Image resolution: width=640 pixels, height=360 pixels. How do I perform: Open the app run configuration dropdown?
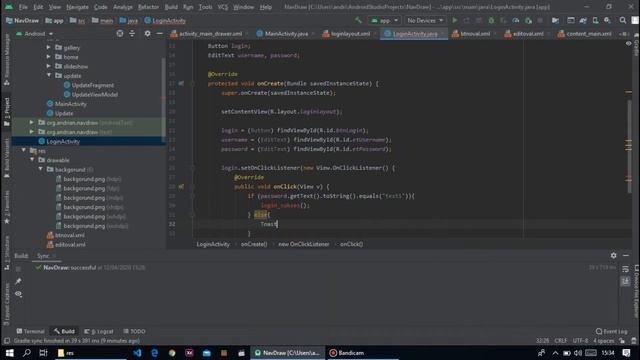pos(384,20)
